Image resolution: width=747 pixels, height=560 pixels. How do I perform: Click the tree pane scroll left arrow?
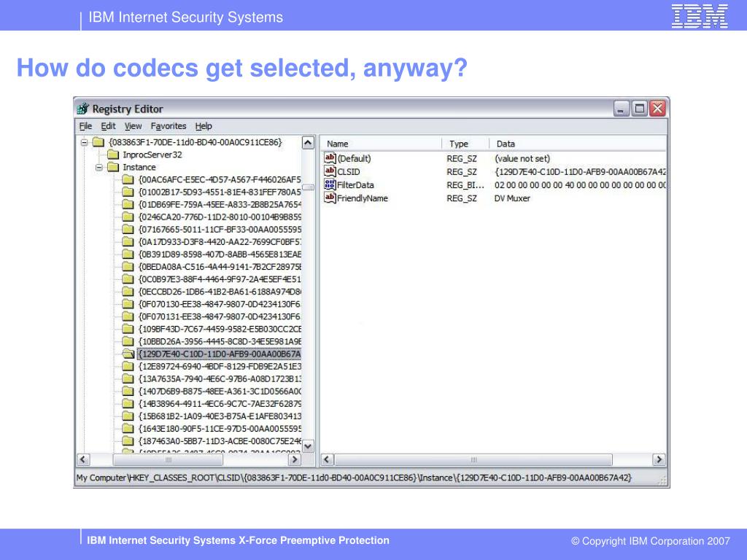click(83, 459)
